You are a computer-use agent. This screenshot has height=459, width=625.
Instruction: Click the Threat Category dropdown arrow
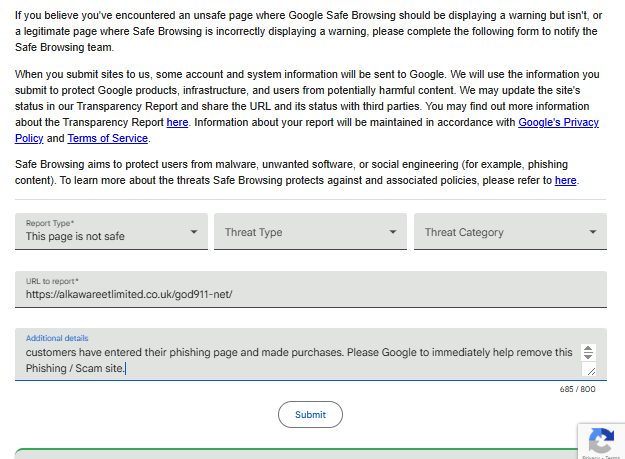[x=593, y=232]
